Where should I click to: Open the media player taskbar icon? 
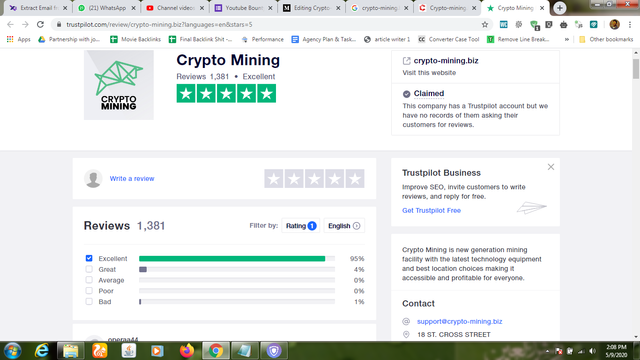pyautogui.click(x=157, y=351)
